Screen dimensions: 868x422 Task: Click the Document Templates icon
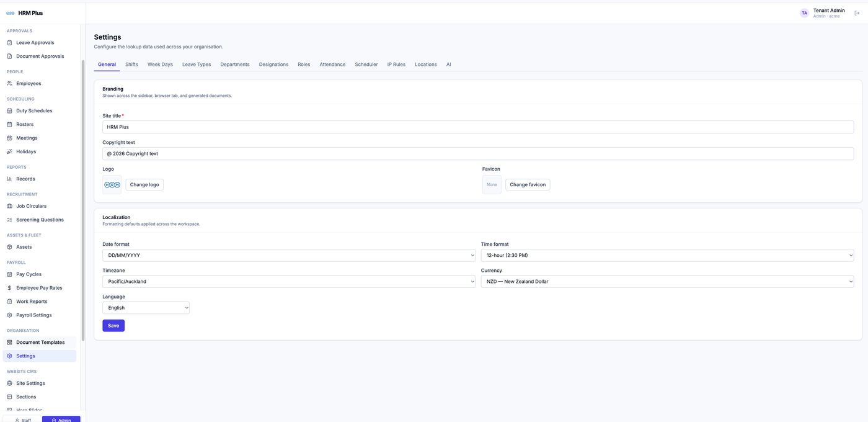pyautogui.click(x=9, y=343)
